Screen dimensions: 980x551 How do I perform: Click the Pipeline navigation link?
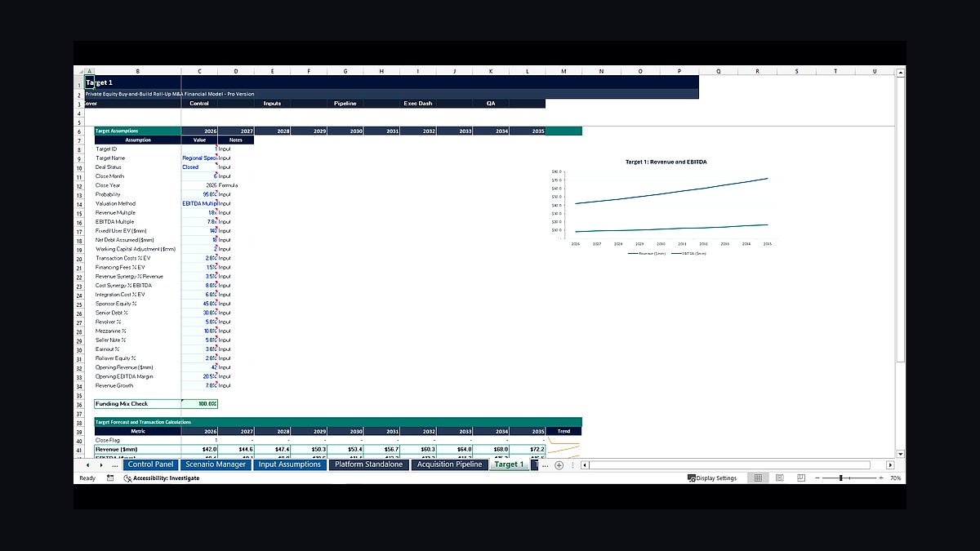[345, 104]
